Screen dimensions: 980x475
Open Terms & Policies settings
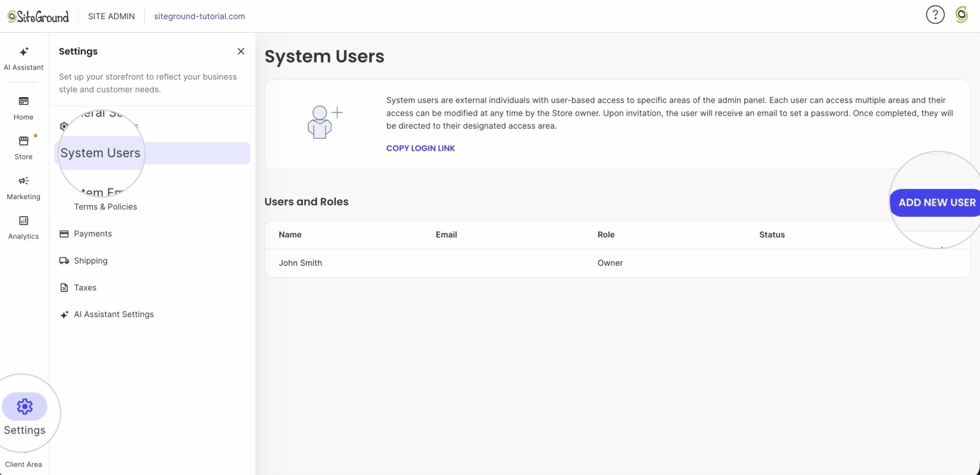(x=105, y=207)
